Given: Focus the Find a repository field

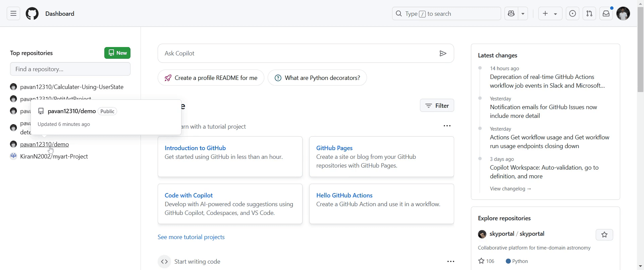Looking at the screenshot, I should 70,69.
